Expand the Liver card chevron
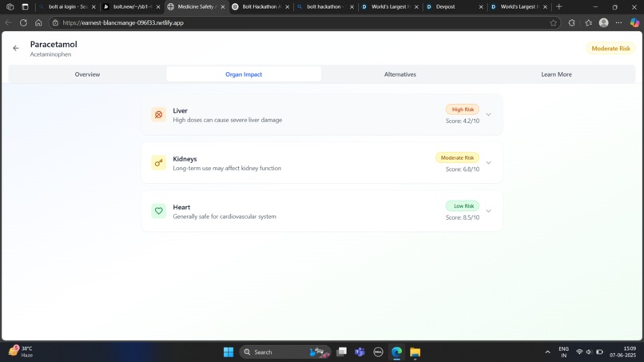644x362 pixels. click(x=488, y=114)
